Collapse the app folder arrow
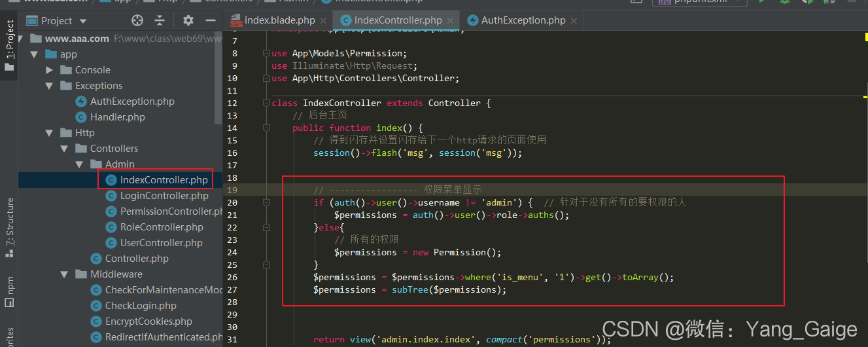The image size is (868, 347). click(x=35, y=54)
